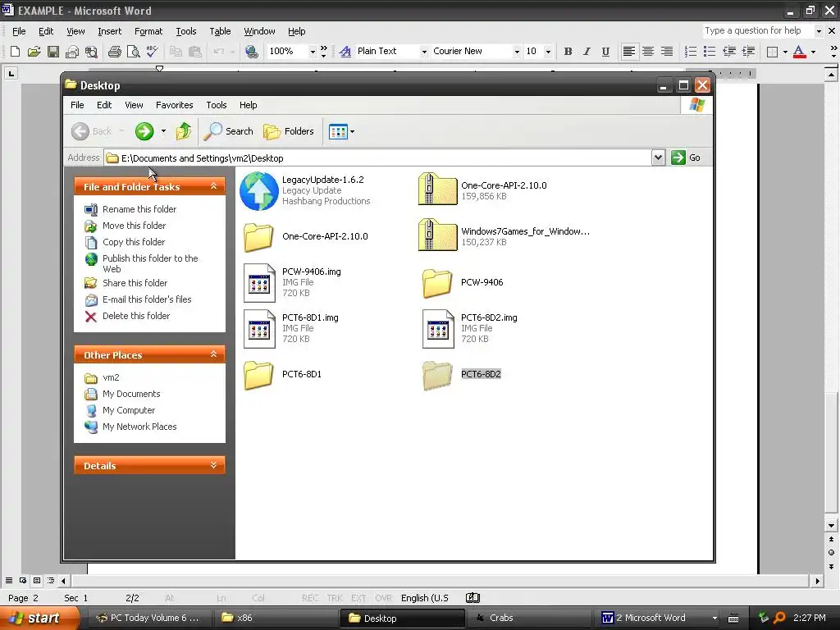Screen dimensions: 840x630
Task: Click in the Type a question for help box
Action: click(757, 30)
